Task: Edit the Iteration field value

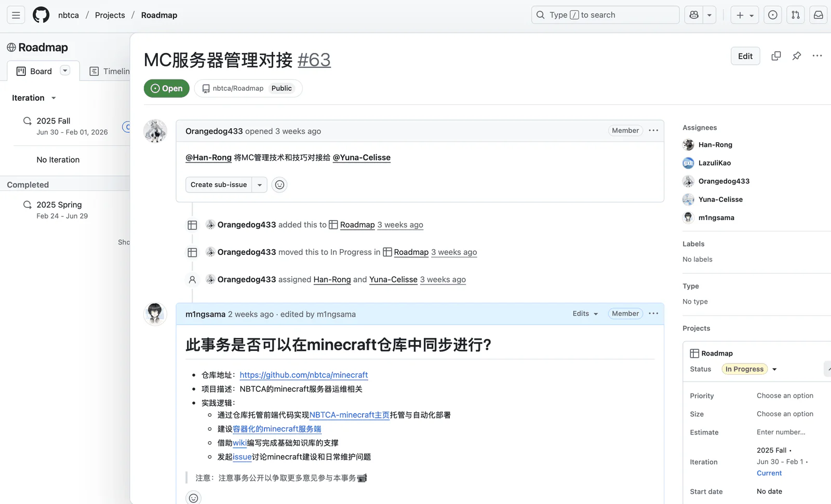Action: click(x=783, y=461)
